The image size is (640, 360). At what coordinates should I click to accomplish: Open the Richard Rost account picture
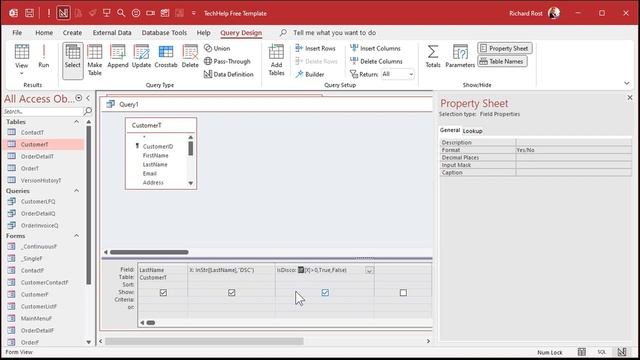(x=554, y=13)
